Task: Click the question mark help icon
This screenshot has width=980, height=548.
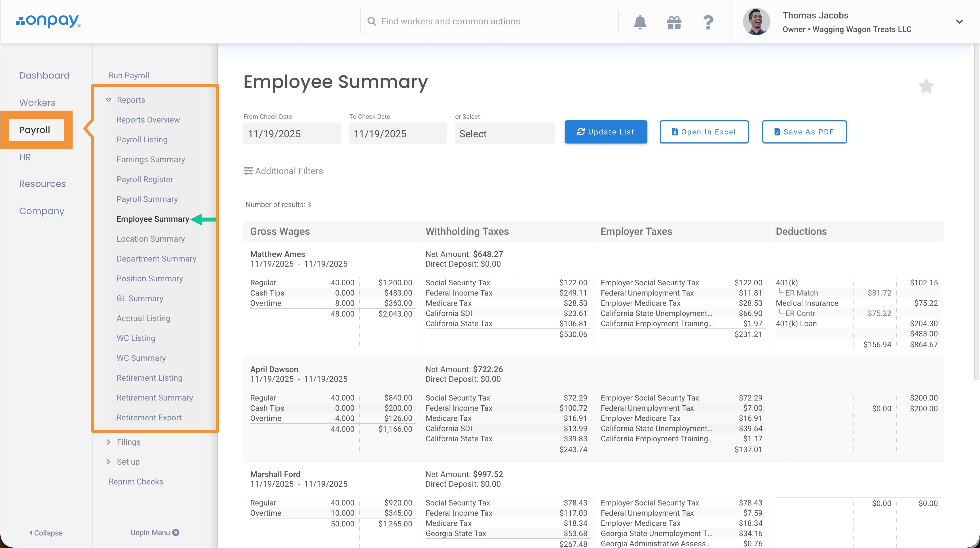Action: tap(708, 22)
